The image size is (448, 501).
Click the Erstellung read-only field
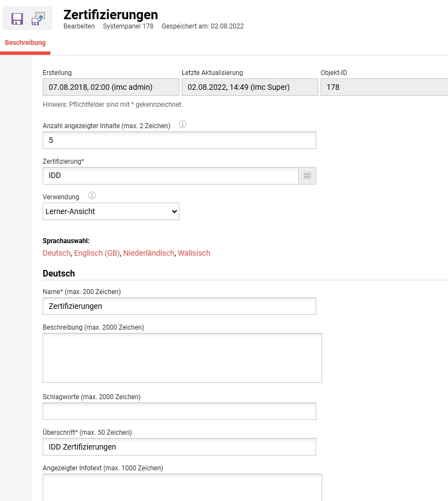[111, 87]
